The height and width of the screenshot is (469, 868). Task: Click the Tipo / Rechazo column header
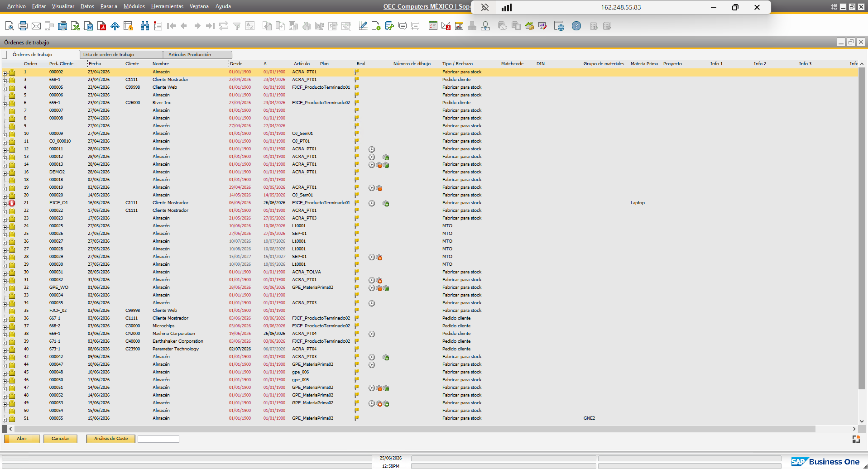point(457,64)
